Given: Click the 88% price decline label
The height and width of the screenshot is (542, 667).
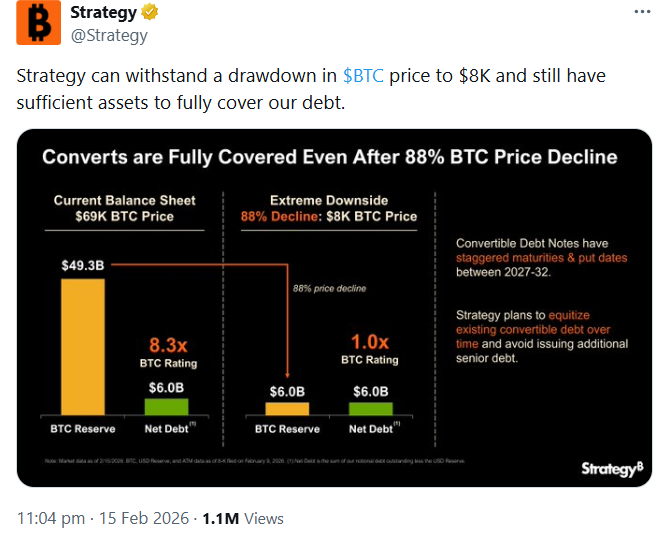Looking at the screenshot, I should pos(329,288).
